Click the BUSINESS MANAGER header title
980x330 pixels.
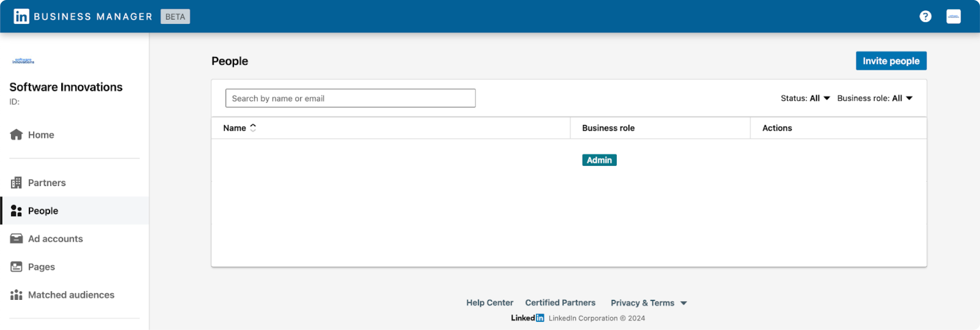pyautogui.click(x=93, y=16)
